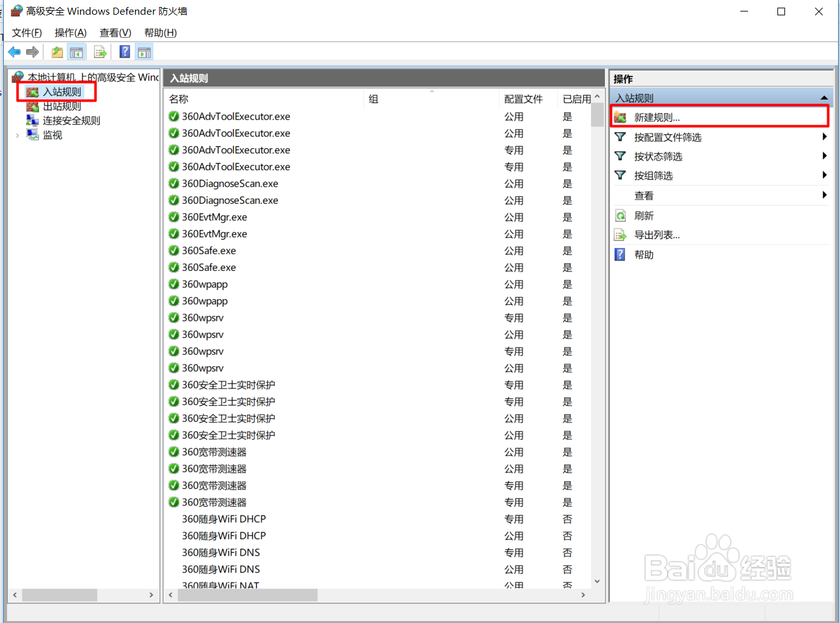The height and width of the screenshot is (623, 840).
Task: Click the Export List toolbar icon
Action: tap(100, 52)
